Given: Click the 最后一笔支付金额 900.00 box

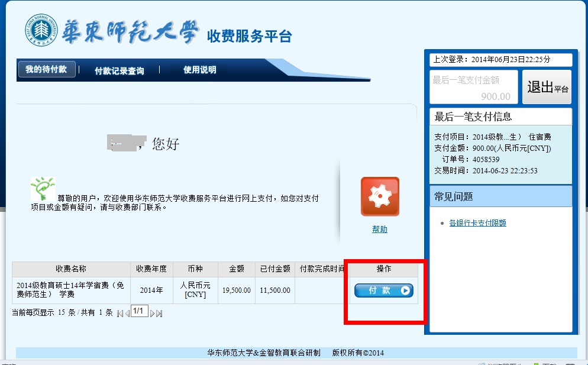Looking at the screenshot, I should click(473, 87).
